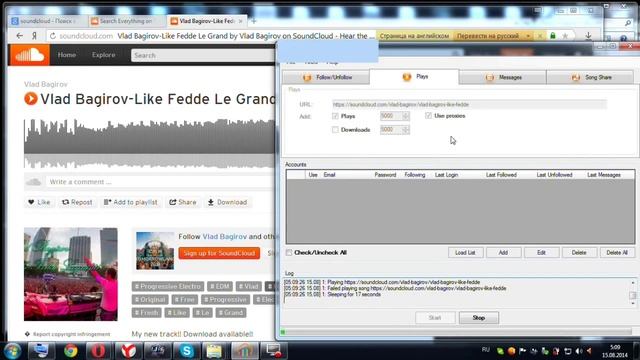640x360 pixels.
Task: Click the Delete button
Action: coord(579,253)
